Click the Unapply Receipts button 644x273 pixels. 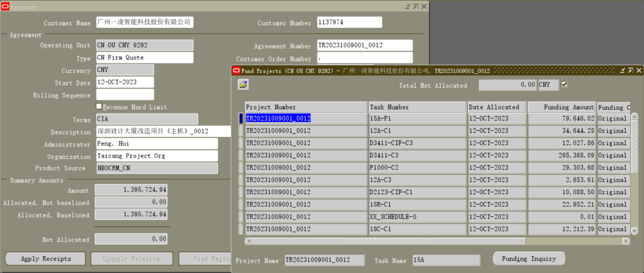(x=131, y=259)
